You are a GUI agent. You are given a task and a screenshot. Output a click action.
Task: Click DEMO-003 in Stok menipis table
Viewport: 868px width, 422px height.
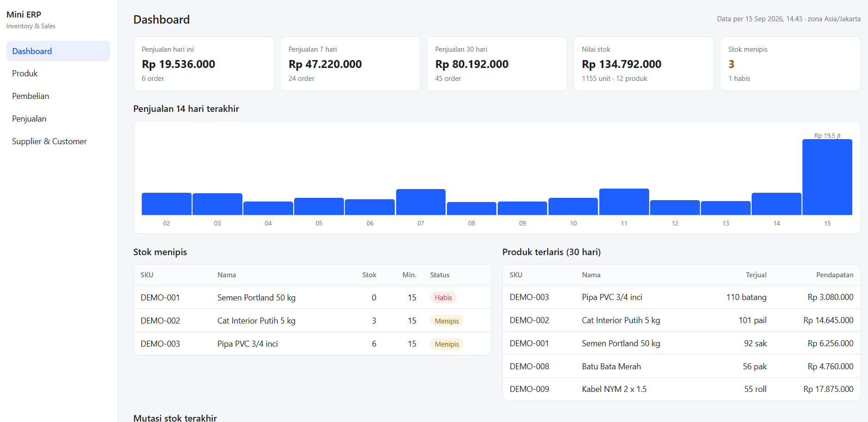[160, 344]
